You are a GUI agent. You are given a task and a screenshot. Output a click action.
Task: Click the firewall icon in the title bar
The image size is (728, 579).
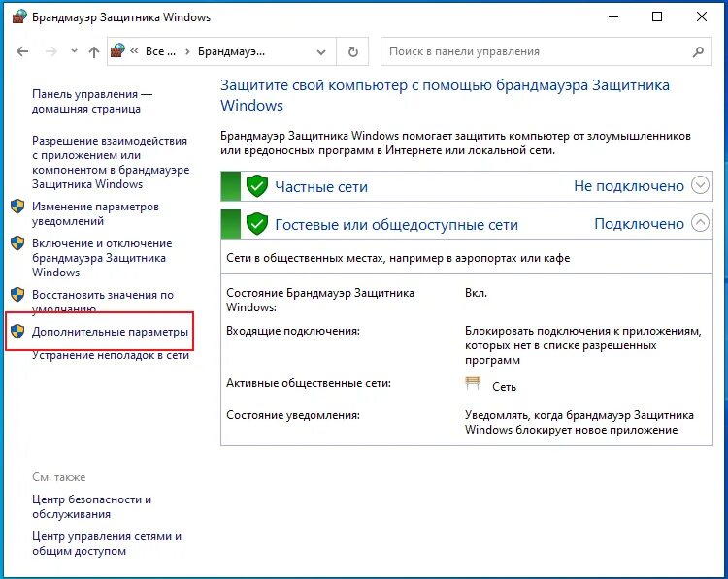click(18, 17)
